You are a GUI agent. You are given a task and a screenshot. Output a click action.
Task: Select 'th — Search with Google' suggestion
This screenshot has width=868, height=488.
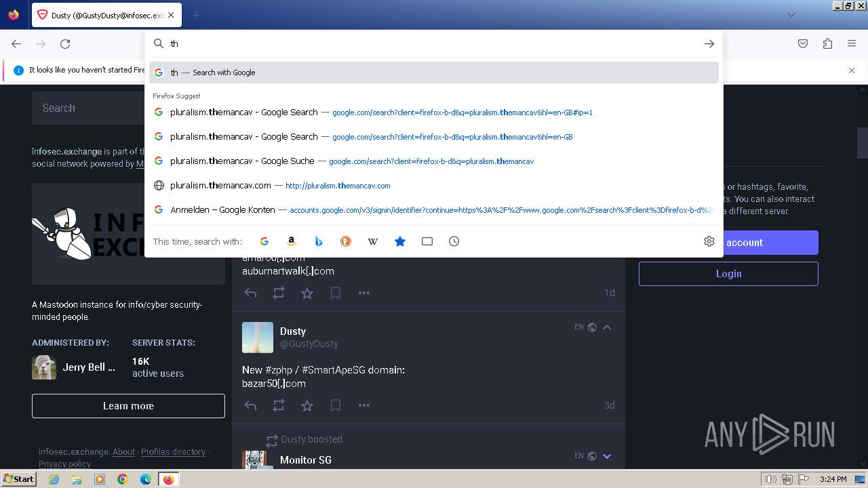[434, 73]
